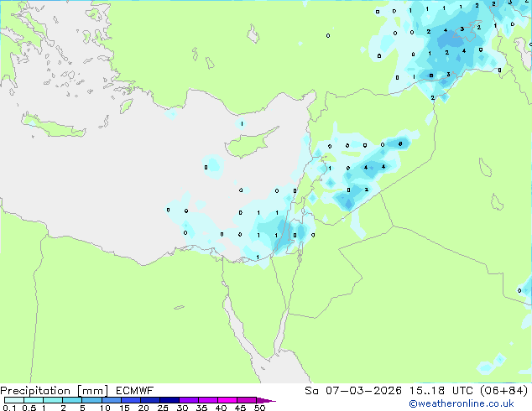532x411 pixels.
Task: Click the 'ECMWF' model label
Action: click(x=135, y=391)
